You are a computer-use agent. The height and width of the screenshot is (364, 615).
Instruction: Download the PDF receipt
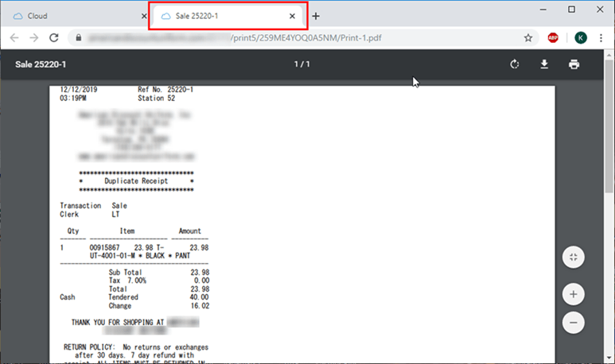click(x=544, y=64)
